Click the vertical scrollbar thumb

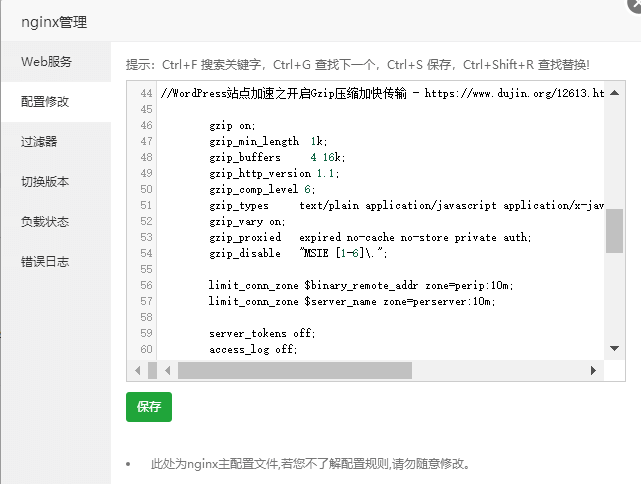coord(614,230)
